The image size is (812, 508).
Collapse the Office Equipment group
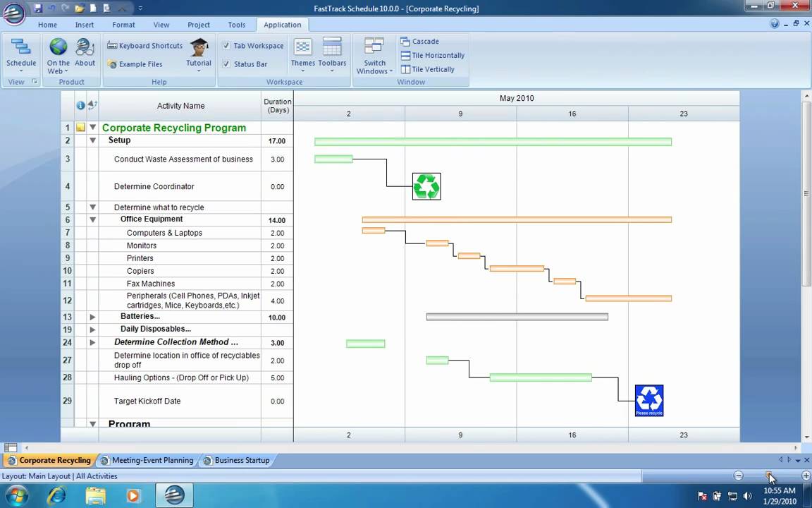tap(93, 219)
